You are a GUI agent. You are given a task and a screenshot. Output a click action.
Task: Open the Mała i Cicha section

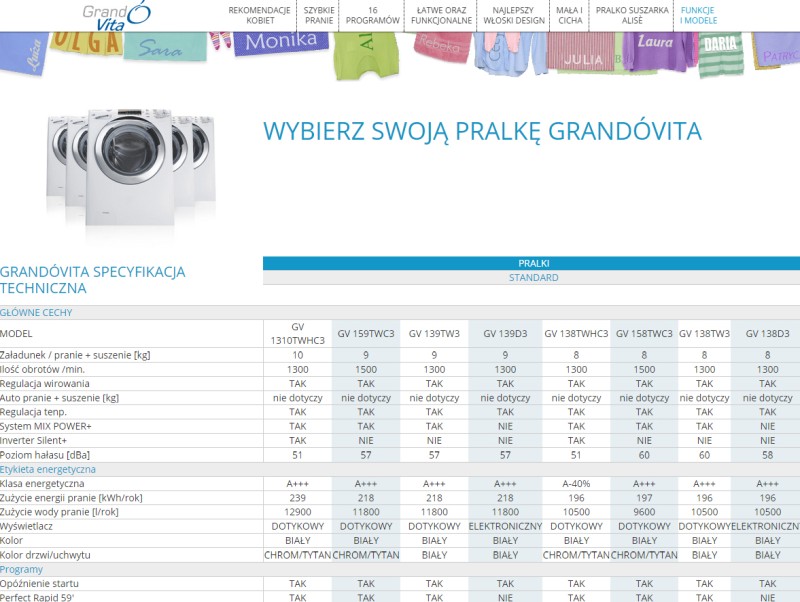tap(570, 15)
